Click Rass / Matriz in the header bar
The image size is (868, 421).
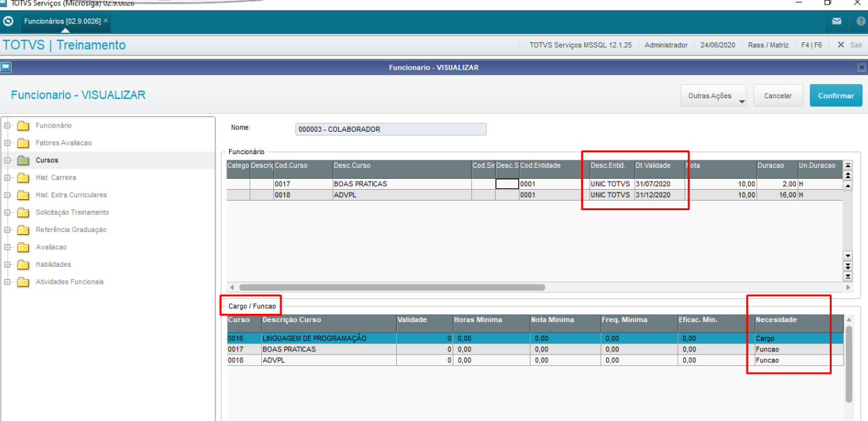tap(768, 45)
